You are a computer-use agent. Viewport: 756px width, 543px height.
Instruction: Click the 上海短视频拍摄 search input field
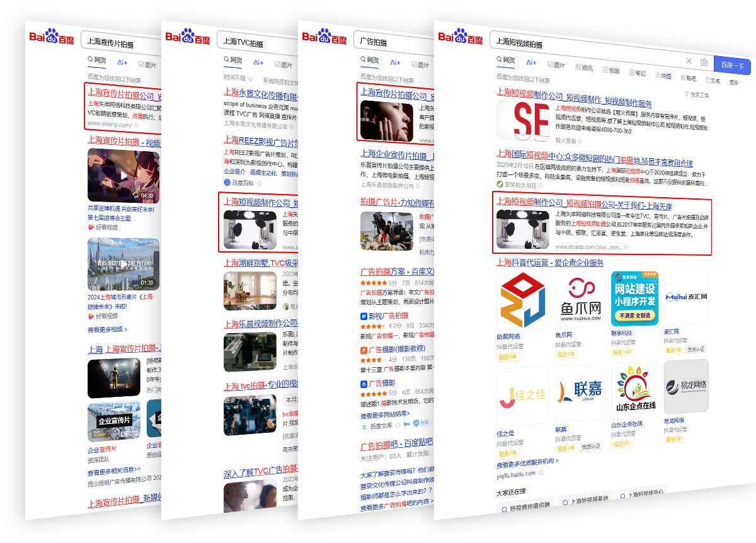click(586, 45)
